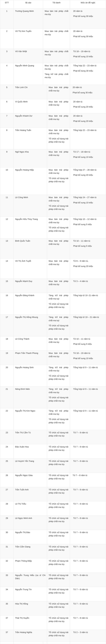The width and height of the screenshot is (106, 644).
Task: Click the name Võ Thị Kim Tuyến
Action: pos(23,31)
